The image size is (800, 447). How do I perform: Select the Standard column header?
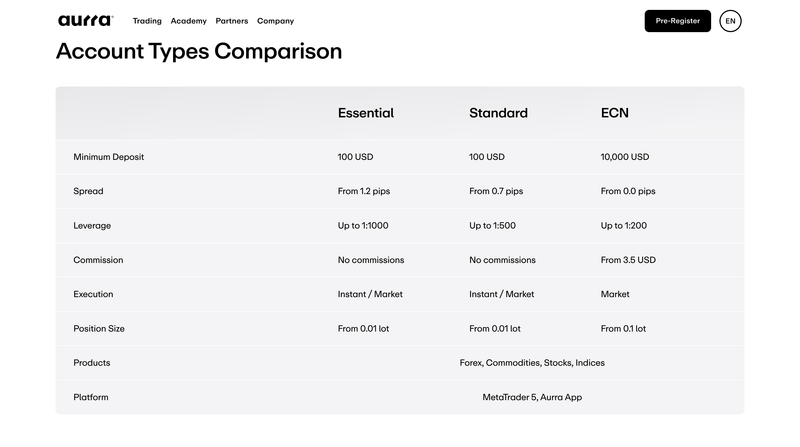point(498,113)
